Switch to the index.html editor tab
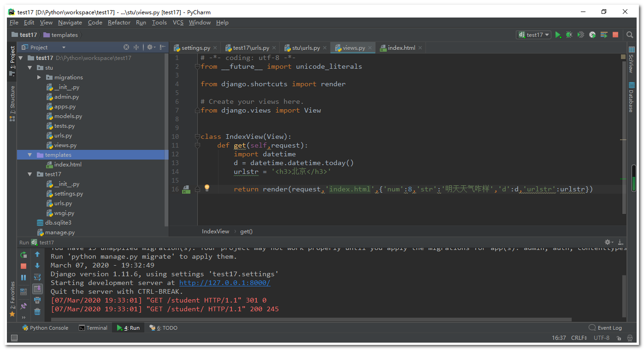Image resolution: width=644 pixels, height=350 pixels. coord(401,47)
